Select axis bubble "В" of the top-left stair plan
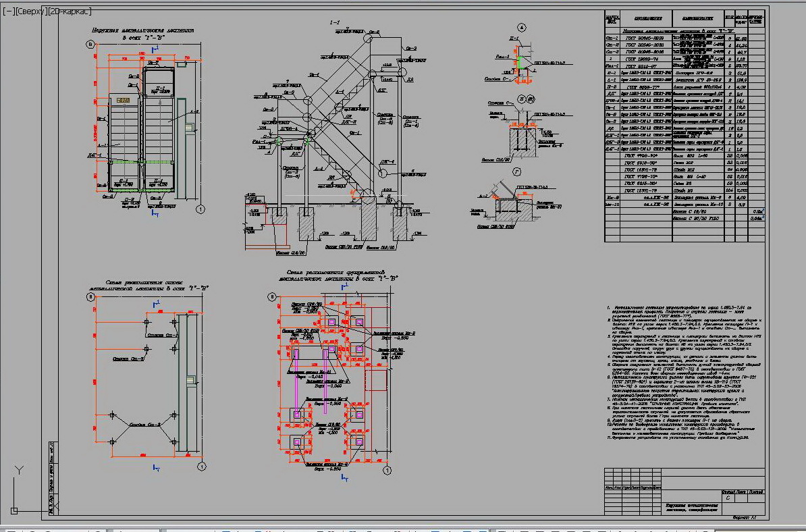The image size is (806, 532). point(90,45)
